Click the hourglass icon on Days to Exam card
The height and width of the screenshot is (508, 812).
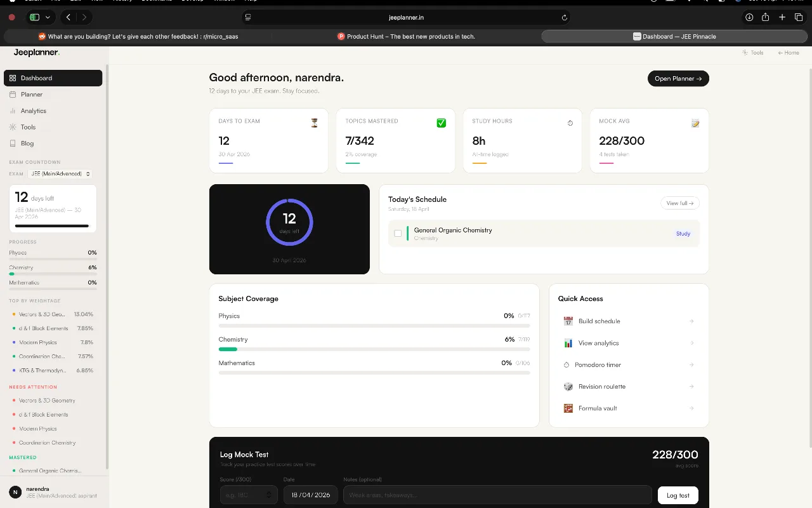(315, 123)
